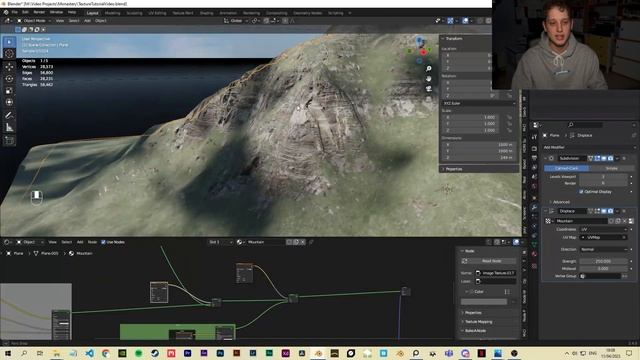Click the viewport pan hand gizmo
Viewport: 640px width, 360px height.
coord(429,78)
